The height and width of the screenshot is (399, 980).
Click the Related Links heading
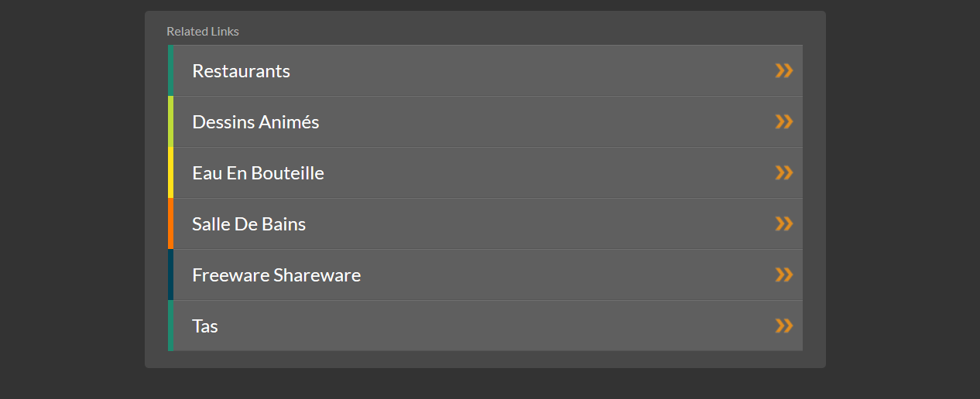pyautogui.click(x=203, y=32)
